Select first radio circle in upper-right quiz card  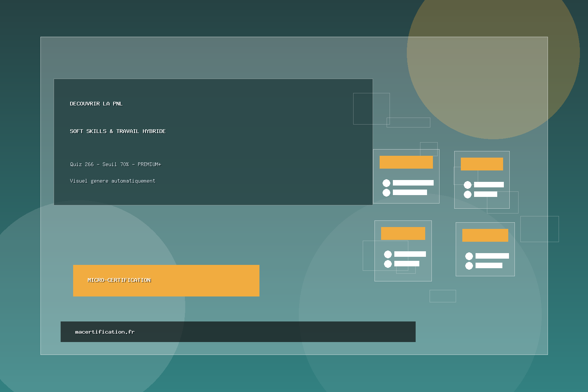tap(467, 185)
